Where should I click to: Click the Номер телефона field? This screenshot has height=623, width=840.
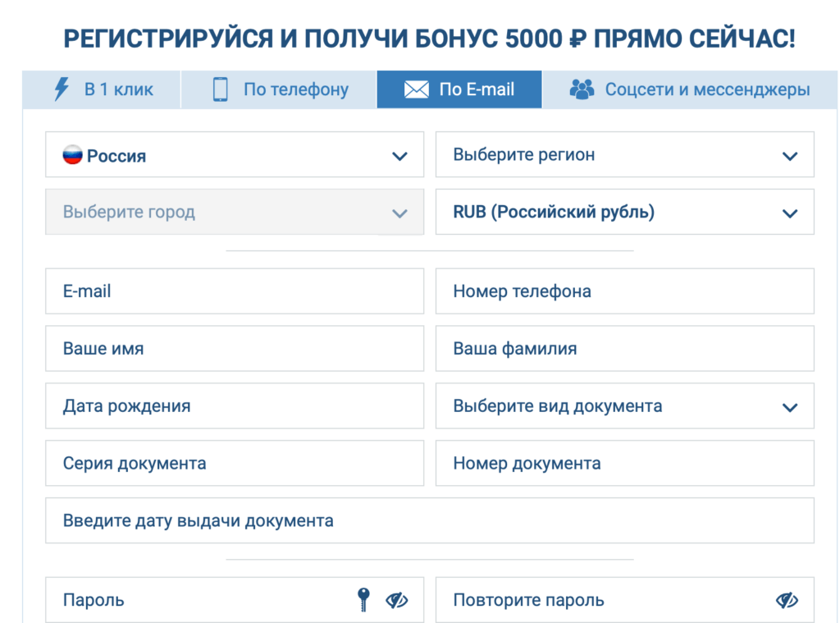click(x=624, y=291)
